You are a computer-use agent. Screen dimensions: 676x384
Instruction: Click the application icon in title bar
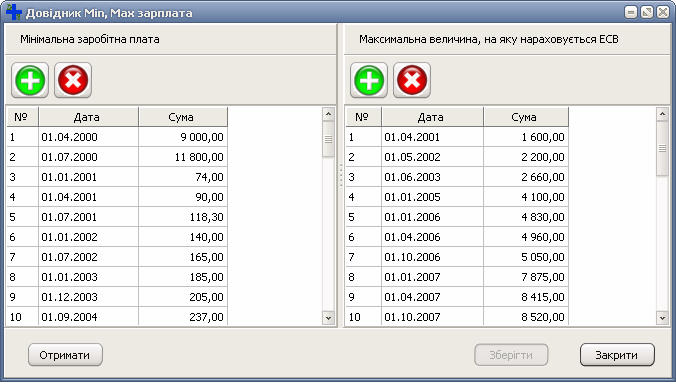pos(13,12)
